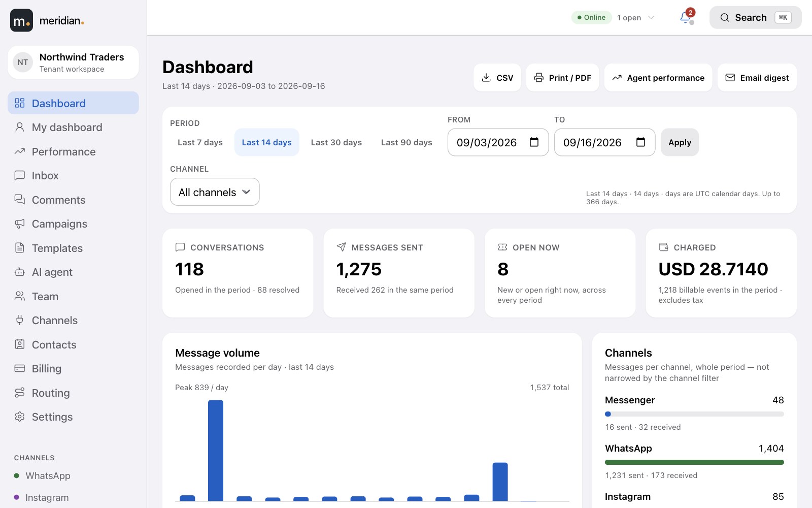Select the Last 7 days period
This screenshot has height=508, width=812.
coord(200,142)
